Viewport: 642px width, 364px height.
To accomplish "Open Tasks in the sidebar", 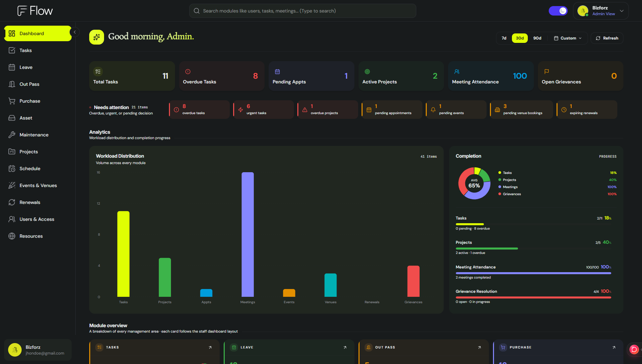I will coord(38,50).
